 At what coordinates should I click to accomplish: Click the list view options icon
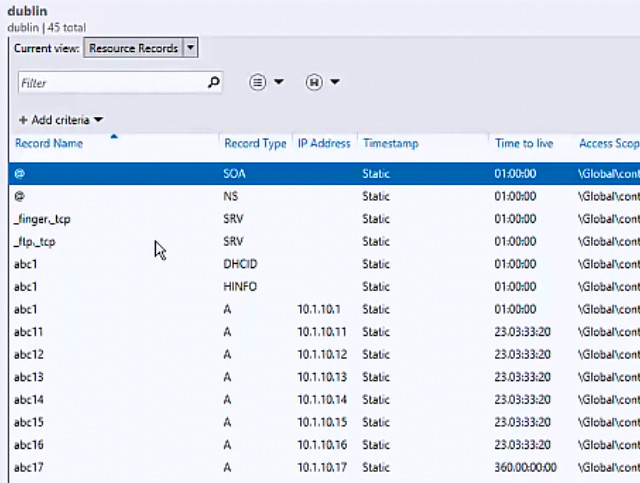point(258,82)
